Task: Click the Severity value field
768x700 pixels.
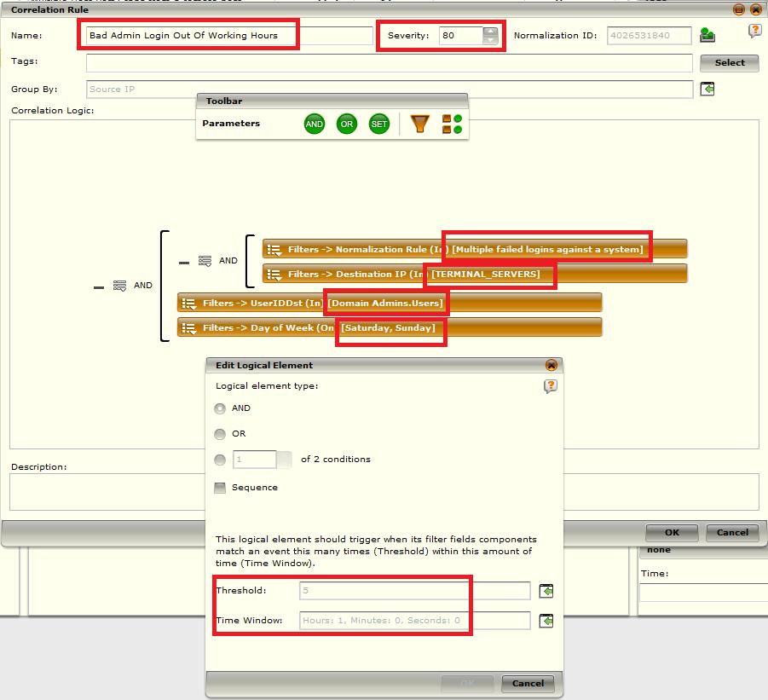Action: pyautogui.click(x=460, y=35)
